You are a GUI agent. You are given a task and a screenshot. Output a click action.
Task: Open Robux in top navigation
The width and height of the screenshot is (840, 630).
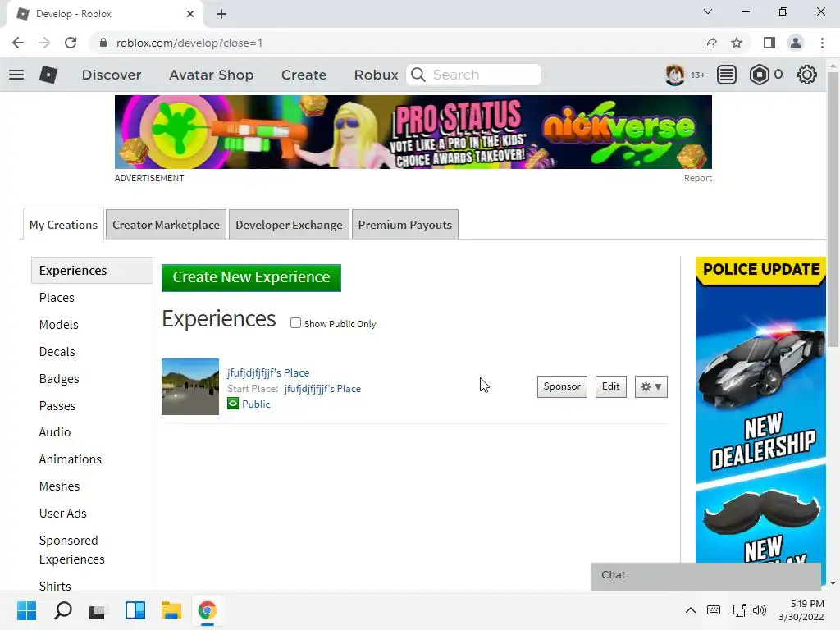click(x=376, y=75)
